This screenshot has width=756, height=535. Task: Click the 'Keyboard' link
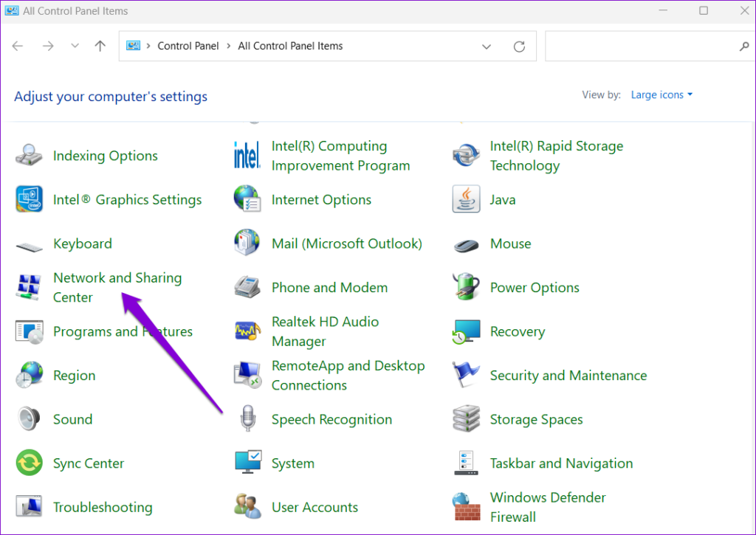[x=83, y=244]
